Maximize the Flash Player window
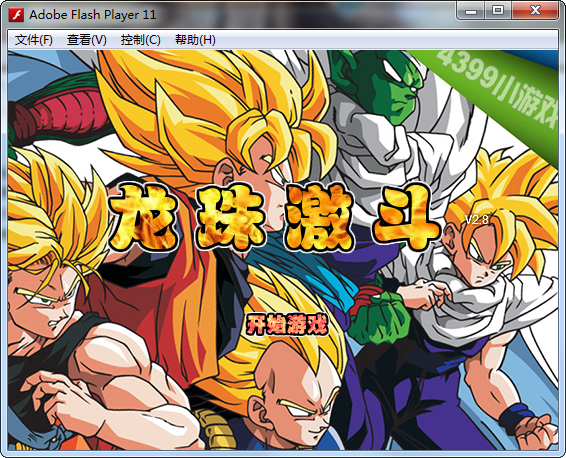The image size is (566, 458). [498, 10]
